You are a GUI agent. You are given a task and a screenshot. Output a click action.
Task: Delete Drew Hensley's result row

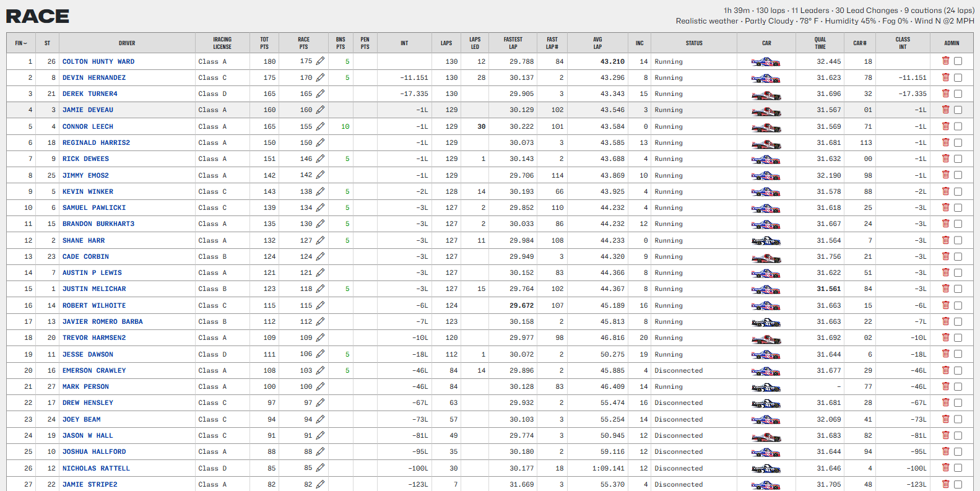(x=945, y=402)
